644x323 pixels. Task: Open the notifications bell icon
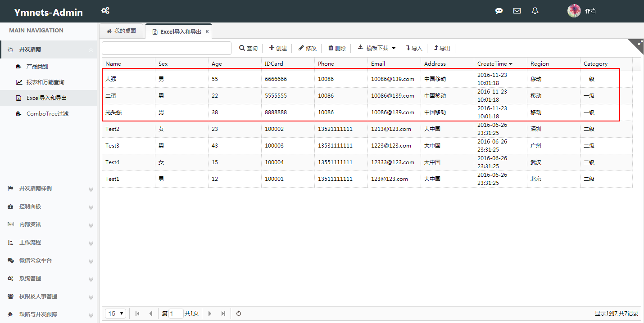click(x=535, y=11)
